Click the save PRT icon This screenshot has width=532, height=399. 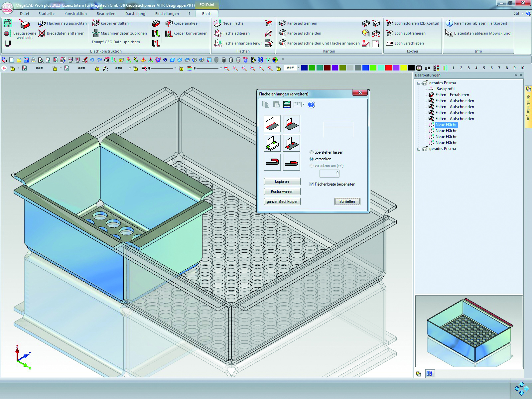pyautogui.click(x=26, y=60)
